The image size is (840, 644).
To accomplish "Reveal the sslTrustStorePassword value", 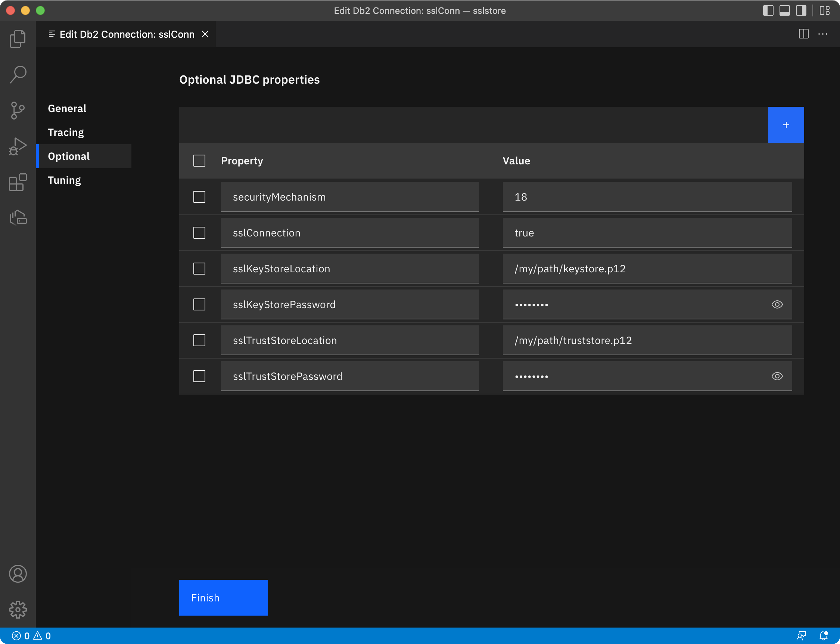I will tap(777, 376).
